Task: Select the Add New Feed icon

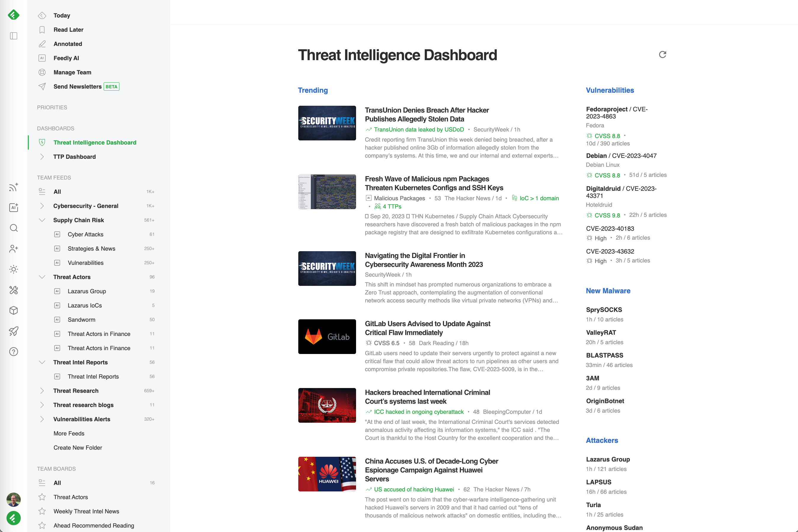Action: [x=14, y=187]
